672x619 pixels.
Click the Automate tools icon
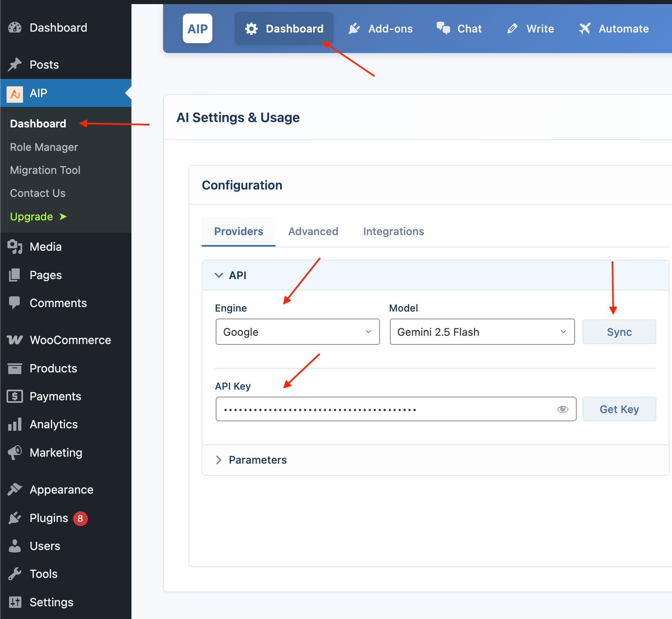tap(585, 28)
